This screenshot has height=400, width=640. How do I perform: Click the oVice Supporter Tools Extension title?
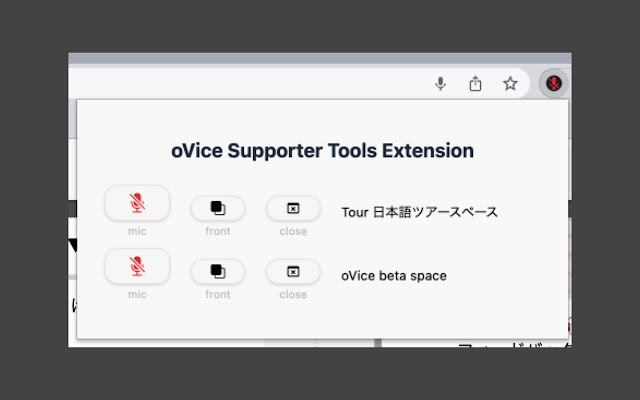coord(322,151)
